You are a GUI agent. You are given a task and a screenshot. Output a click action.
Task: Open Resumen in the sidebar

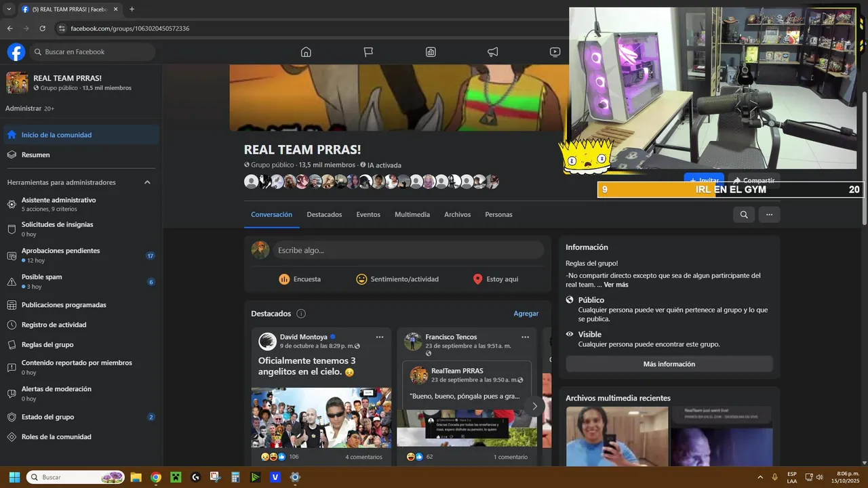pyautogui.click(x=81, y=155)
